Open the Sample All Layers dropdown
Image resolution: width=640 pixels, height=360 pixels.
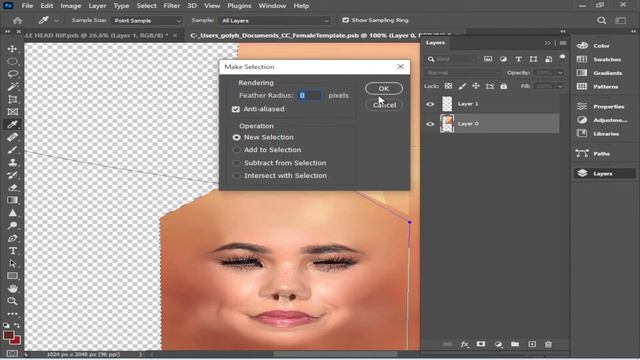274,20
